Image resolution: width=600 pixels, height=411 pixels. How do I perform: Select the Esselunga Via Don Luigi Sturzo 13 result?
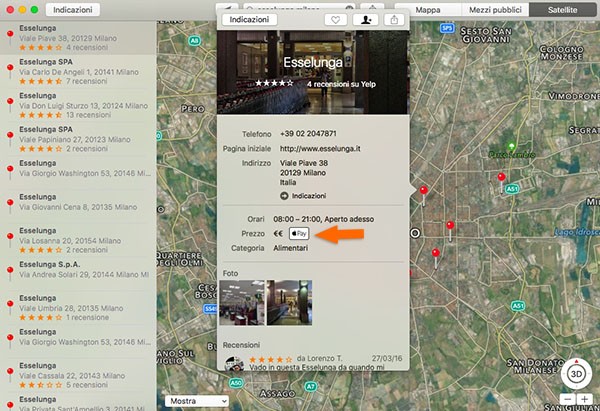(x=78, y=105)
